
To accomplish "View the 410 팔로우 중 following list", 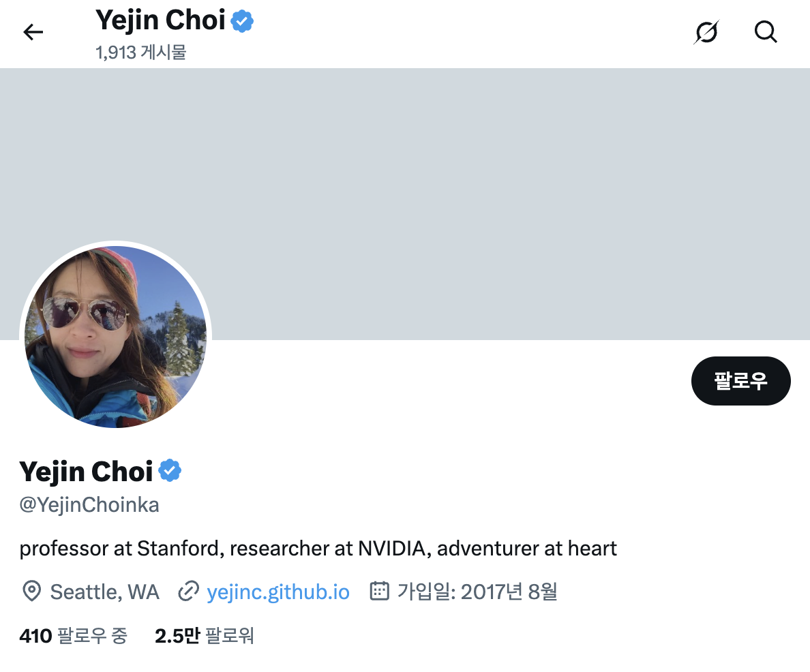I will 73,635.
